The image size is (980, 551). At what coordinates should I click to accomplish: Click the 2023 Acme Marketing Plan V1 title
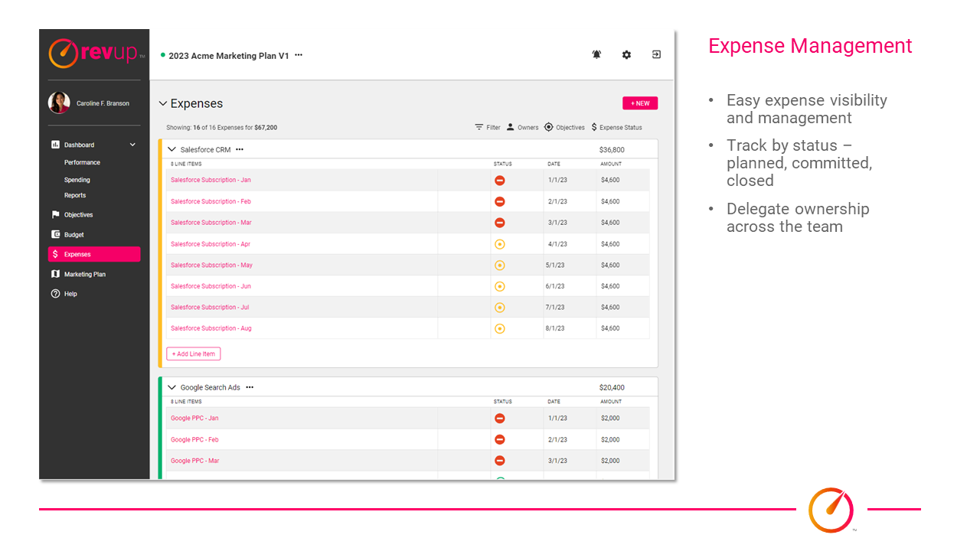[229, 56]
